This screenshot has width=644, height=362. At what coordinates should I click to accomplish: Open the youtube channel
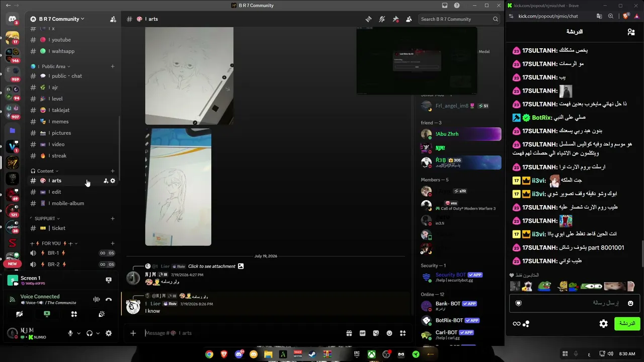[73, 40]
